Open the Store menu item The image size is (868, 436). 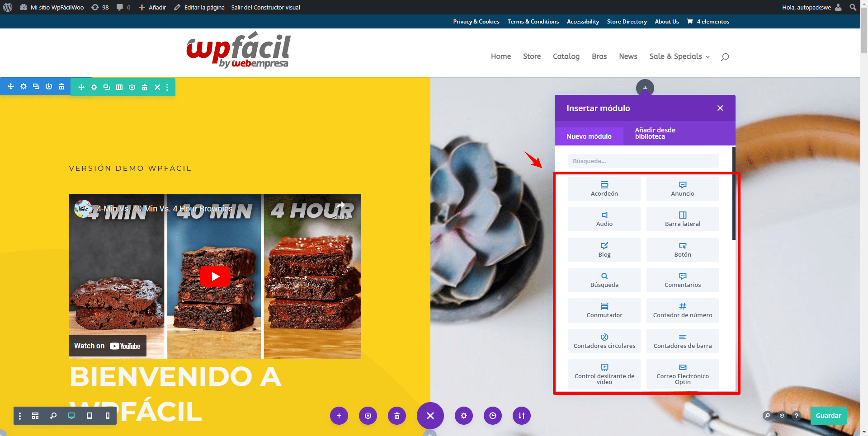coord(532,56)
